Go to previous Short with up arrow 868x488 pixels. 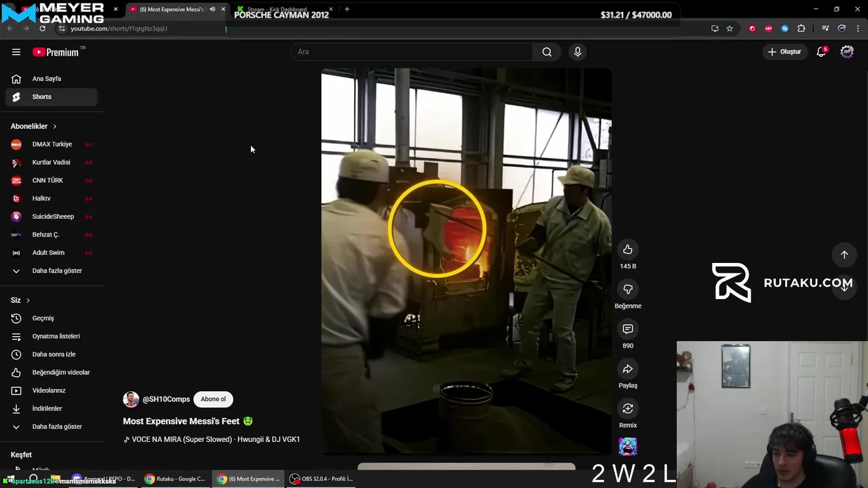click(x=844, y=255)
